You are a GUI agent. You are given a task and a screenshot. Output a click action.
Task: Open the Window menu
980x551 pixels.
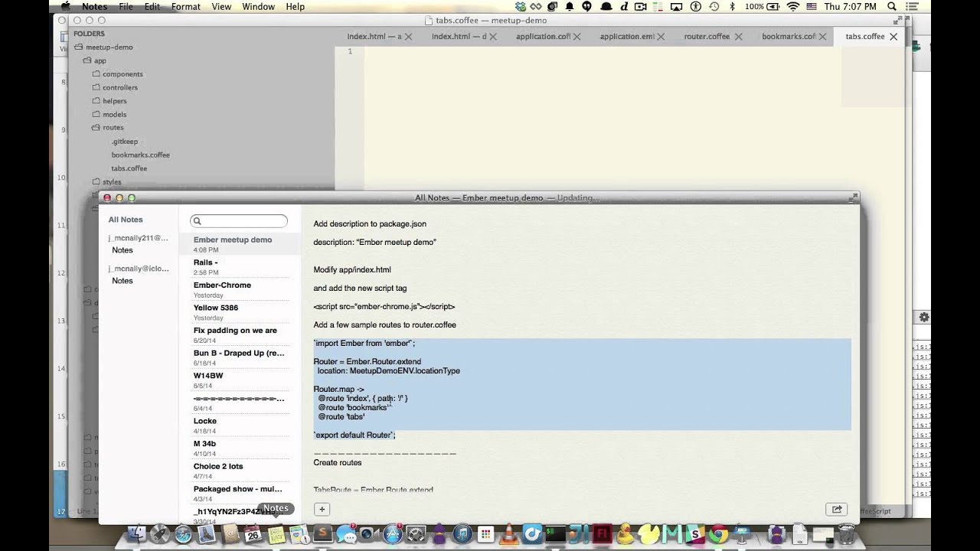click(258, 6)
